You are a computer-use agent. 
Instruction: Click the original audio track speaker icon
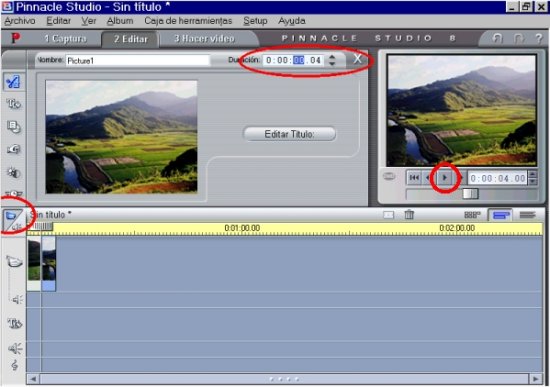(16, 300)
